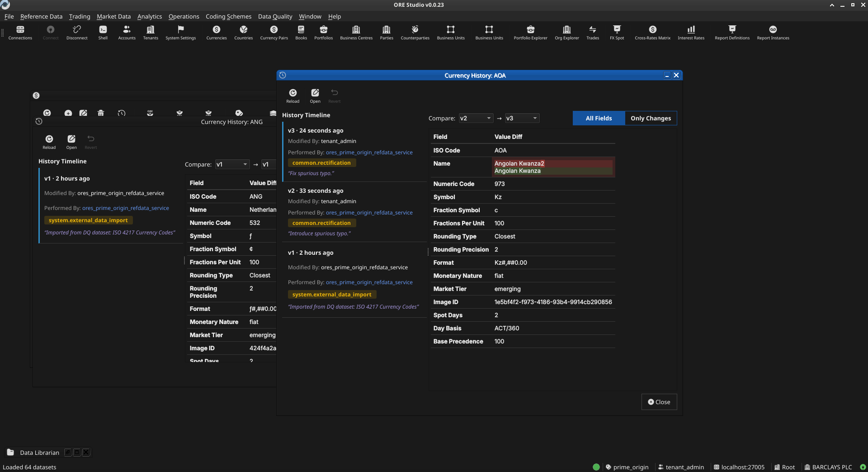Click the BARCLAYS PLC status bar entry

click(x=828, y=467)
